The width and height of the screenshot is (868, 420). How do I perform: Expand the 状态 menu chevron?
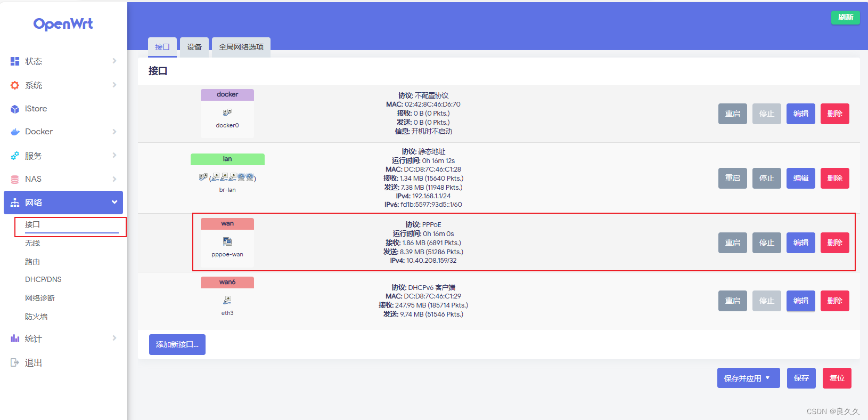114,61
